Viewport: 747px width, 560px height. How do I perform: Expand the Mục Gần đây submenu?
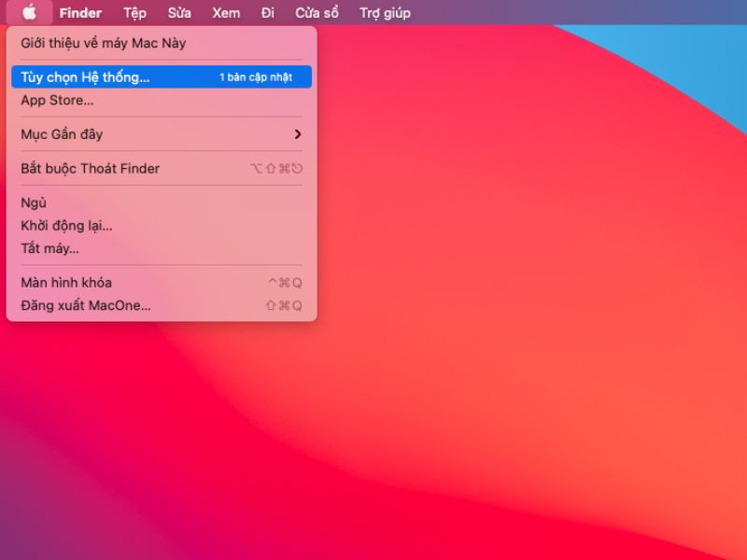(162, 134)
